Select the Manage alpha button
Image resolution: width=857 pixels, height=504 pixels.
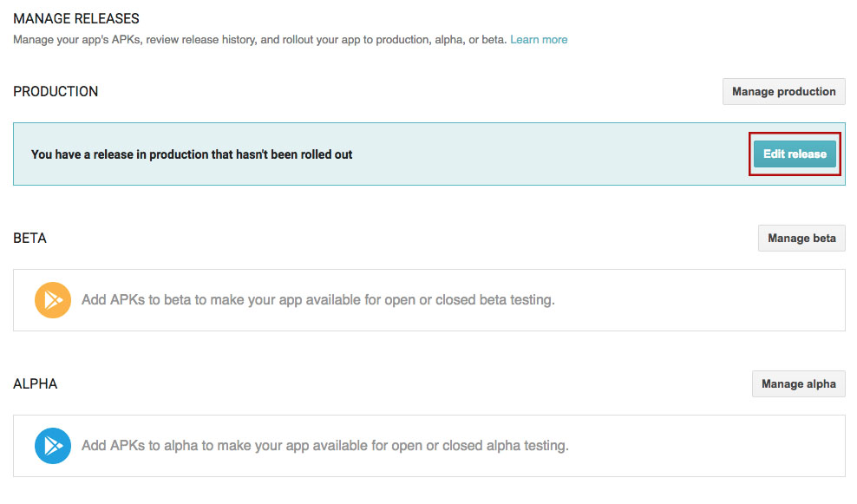coord(798,384)
